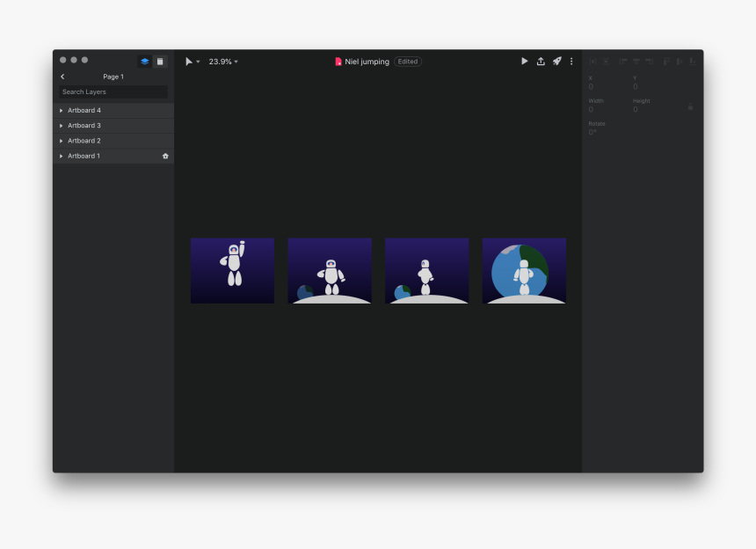The height and width of the screenshot is (549, 756).
Task: Go back with the Page 1 chevron
Action: tap(62, 77)
